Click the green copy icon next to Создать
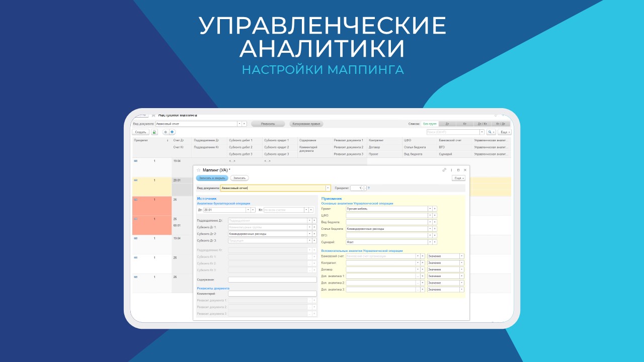 pos(154,132)
